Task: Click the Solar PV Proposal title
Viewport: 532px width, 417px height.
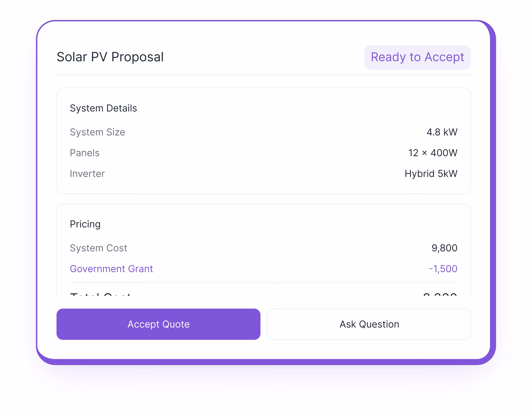Action: pos(110,56)
